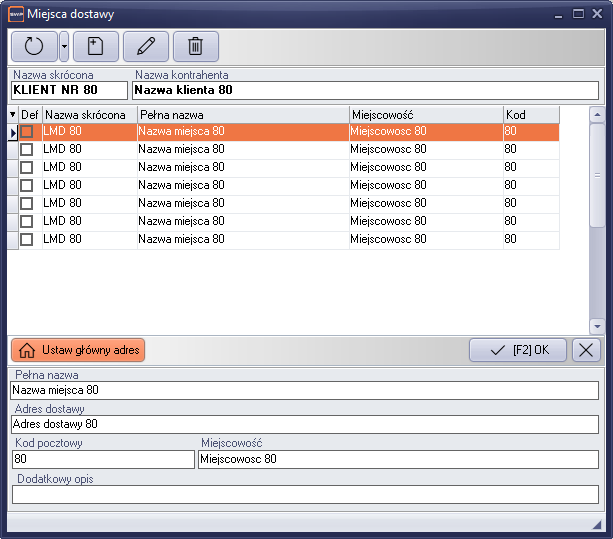Screen dimensions: 613x539
Task: Click the scroll-up arrow of the grid
Action: [597, 114]
